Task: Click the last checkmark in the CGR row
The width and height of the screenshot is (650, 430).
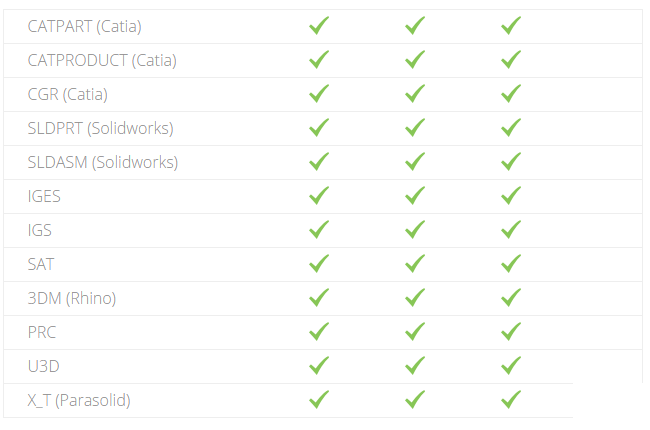Action: 511,94
